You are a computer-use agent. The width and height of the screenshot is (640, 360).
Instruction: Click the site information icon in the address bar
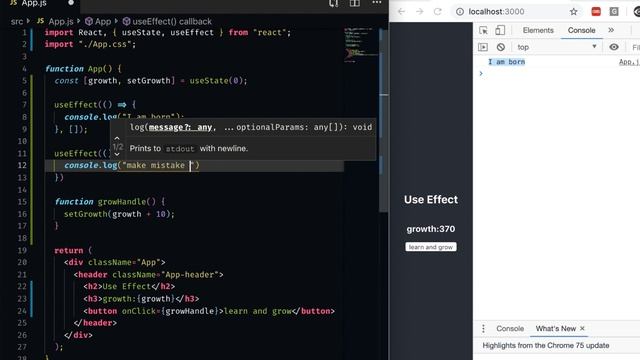tap(460, 11)
